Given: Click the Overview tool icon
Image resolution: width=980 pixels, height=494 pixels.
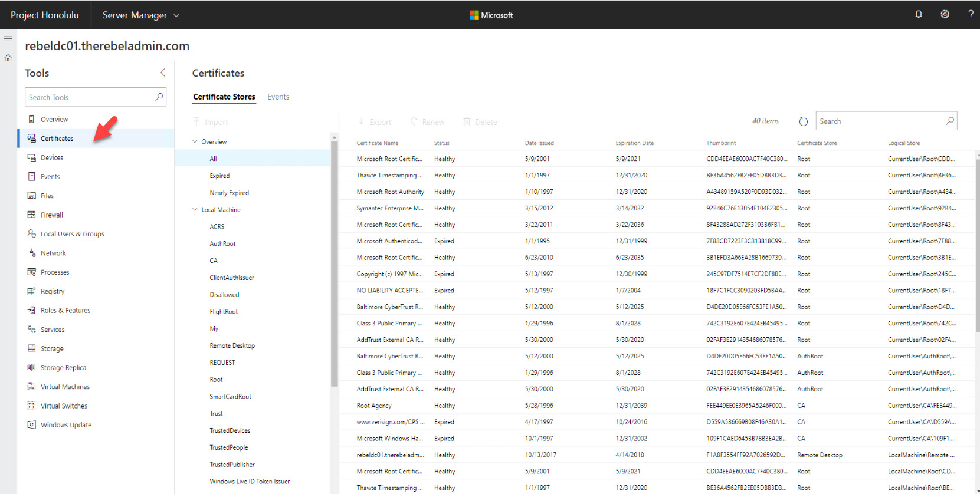Looking at the screenshot, I should 31,119.
